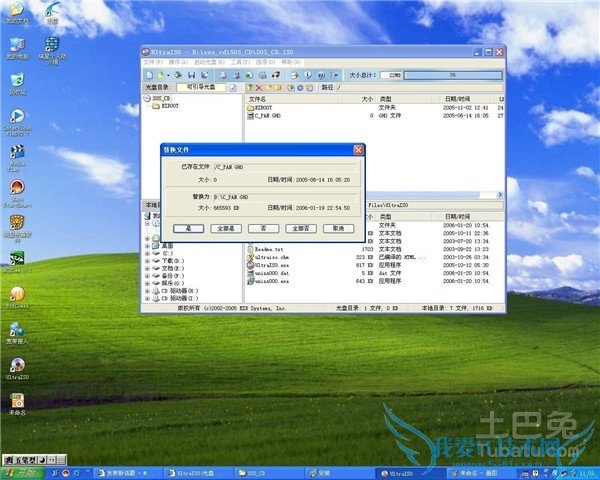Open the 文件 (File) menu in UltraISO
The height and width of the screenshot is (480, 600).
[x=152, y=62]
